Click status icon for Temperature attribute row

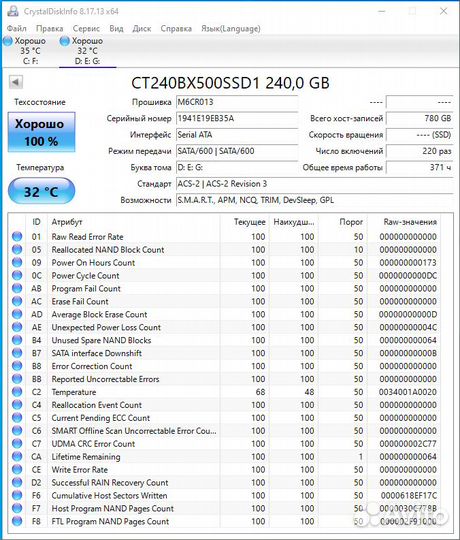tap(17, 392)
